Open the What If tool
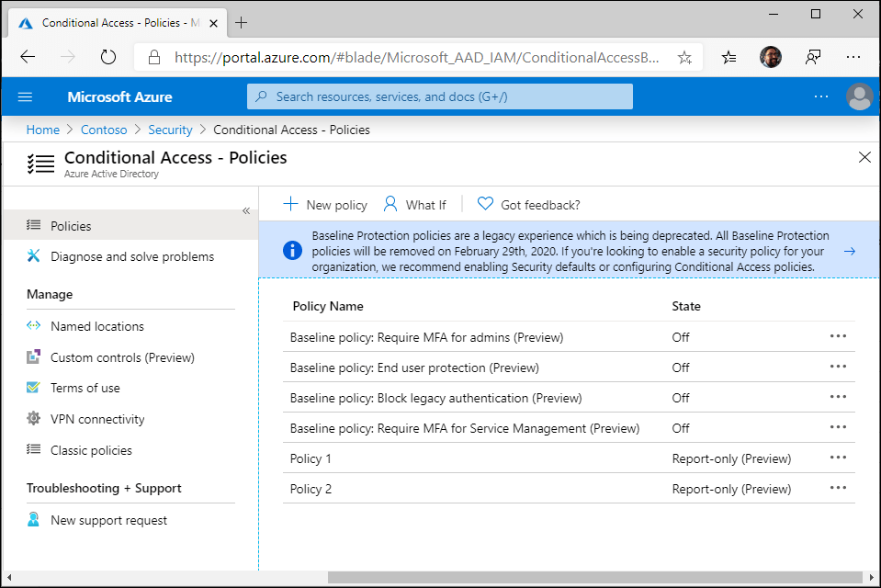The height and width of the screenshot is (588, 881). (x=415, y=204)
